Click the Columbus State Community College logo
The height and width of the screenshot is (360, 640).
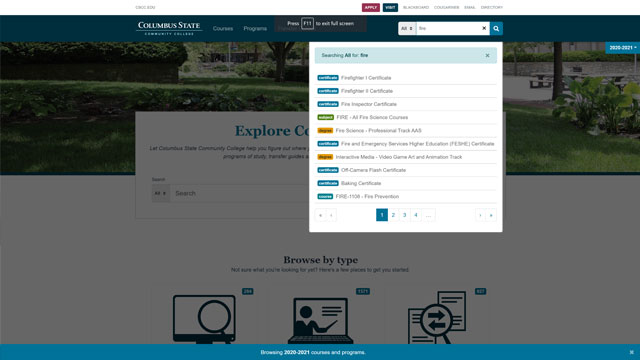(x=169, y=28)
